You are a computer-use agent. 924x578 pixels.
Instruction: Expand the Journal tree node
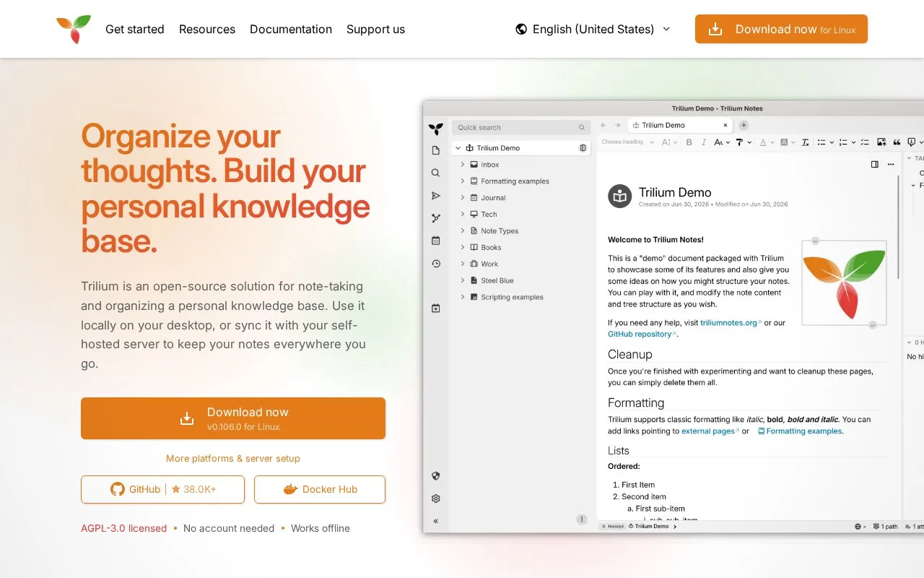[x=463, y=198]
